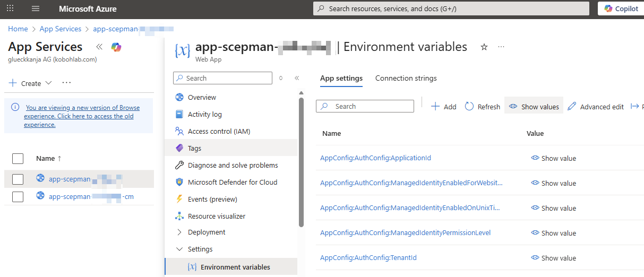This screenshot has width=644, height=277.
Task: Reveal value for AppConfig:AuthConfig:TenantId
Action: click(x=553, y=258)
